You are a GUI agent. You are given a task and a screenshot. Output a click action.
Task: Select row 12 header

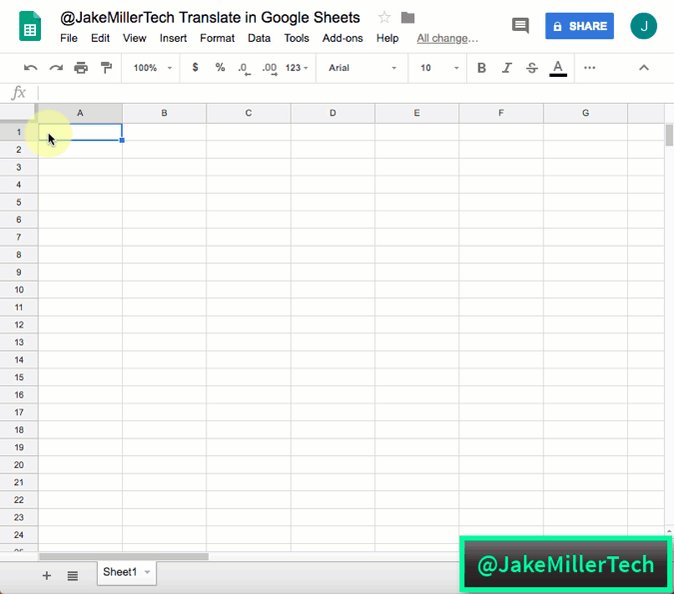pos(18,325)
